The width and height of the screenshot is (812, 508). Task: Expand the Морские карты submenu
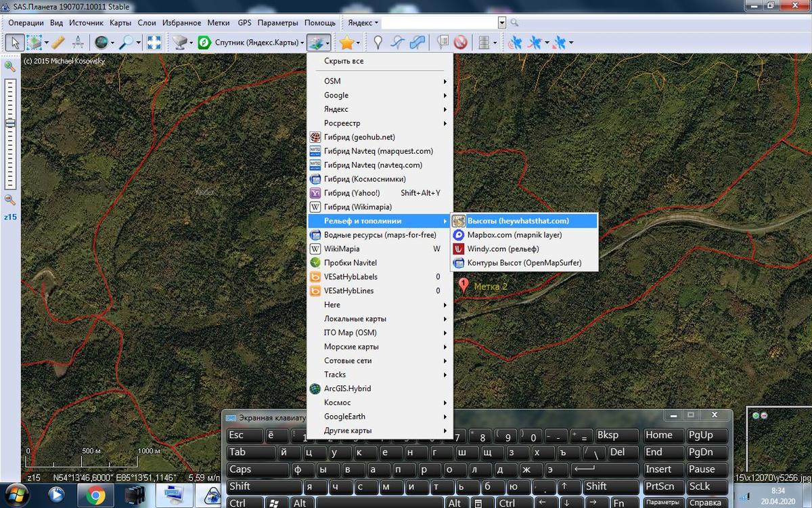pos(380,347)
